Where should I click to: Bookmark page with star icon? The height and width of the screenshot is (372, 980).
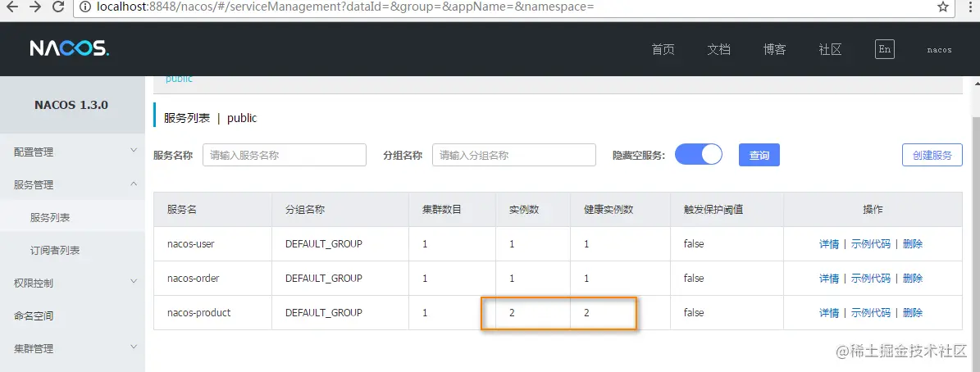943,7
